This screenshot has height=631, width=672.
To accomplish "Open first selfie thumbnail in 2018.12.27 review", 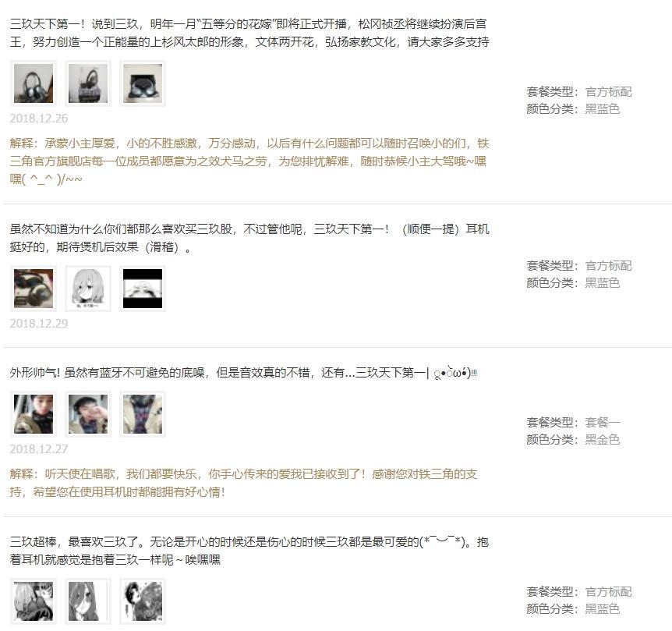I will click(x=34, y=414).
